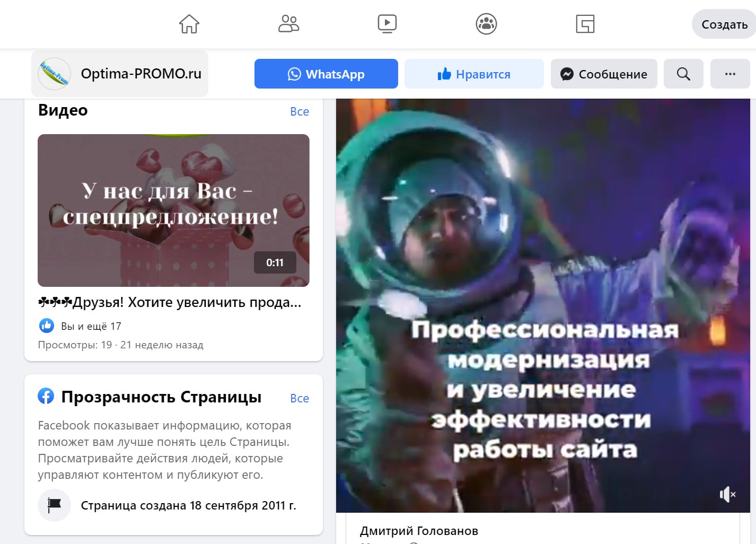The height and width of the screenshot is (544, 756).
Task: Expand Все in Прозрачность Страницы section
Action: [x=300, y=398]
